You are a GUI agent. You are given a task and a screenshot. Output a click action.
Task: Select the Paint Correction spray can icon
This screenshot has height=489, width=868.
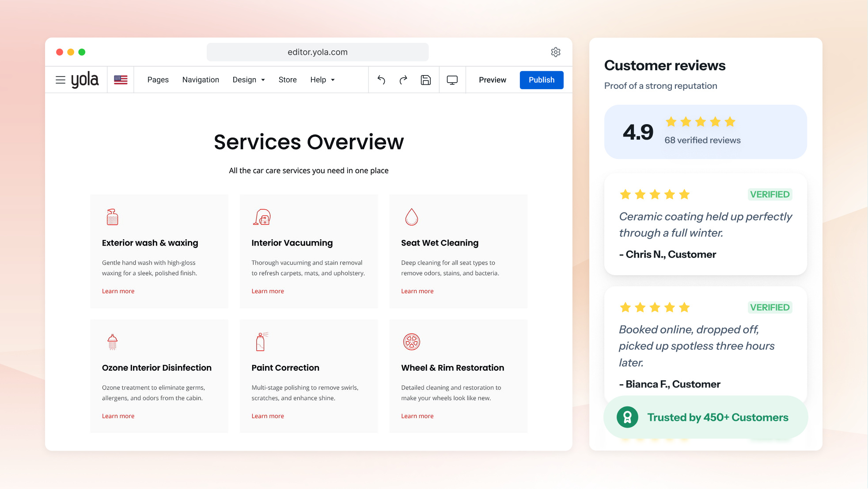coord(262,342)
